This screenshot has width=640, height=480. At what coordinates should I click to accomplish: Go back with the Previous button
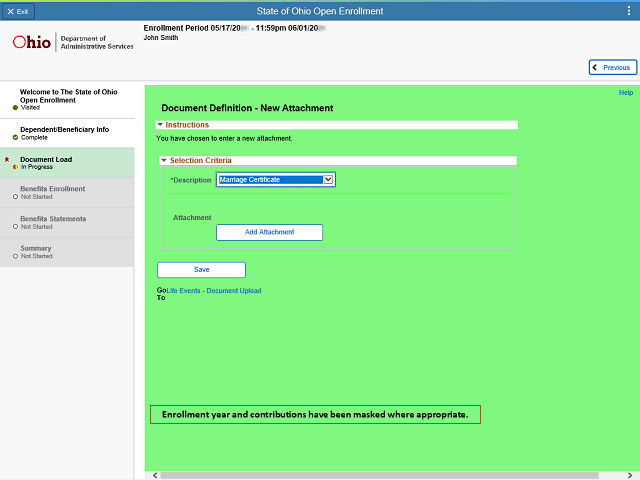(612, 68)
